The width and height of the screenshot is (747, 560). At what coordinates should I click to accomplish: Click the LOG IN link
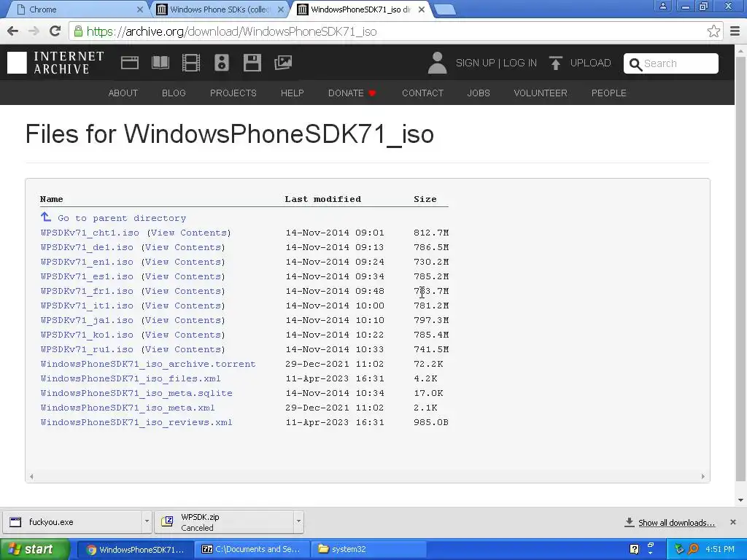tap(519, 63)
